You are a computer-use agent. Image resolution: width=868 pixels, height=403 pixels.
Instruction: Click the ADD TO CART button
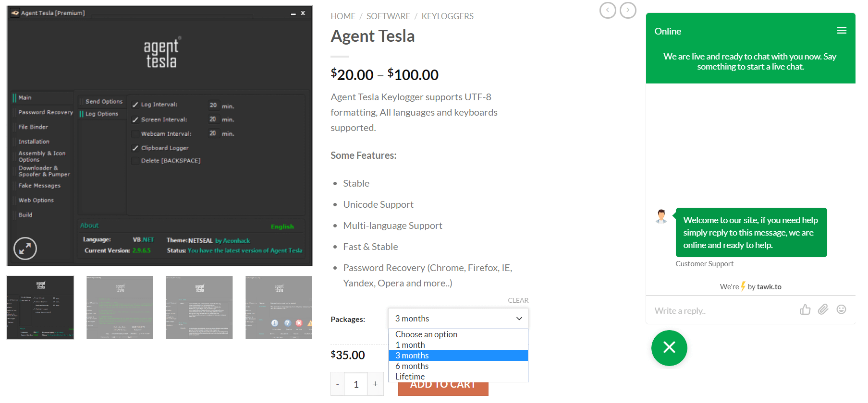(x=443, y=389)
